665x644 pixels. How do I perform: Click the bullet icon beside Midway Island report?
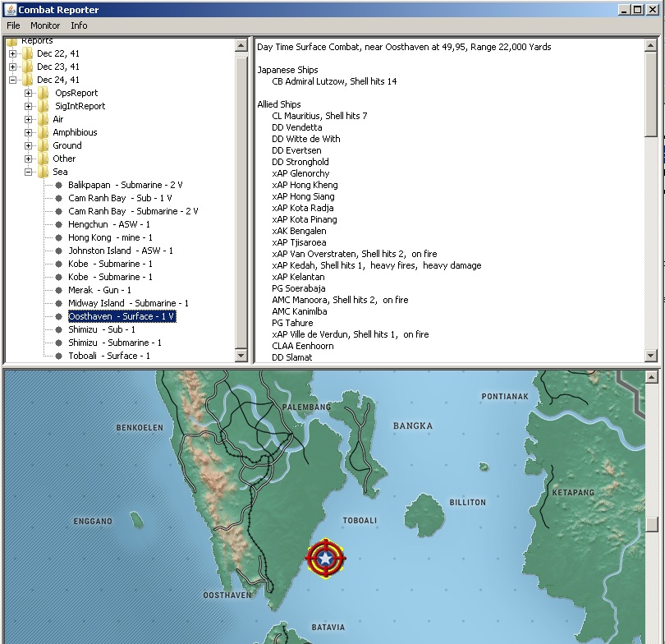tap(59, 303)
